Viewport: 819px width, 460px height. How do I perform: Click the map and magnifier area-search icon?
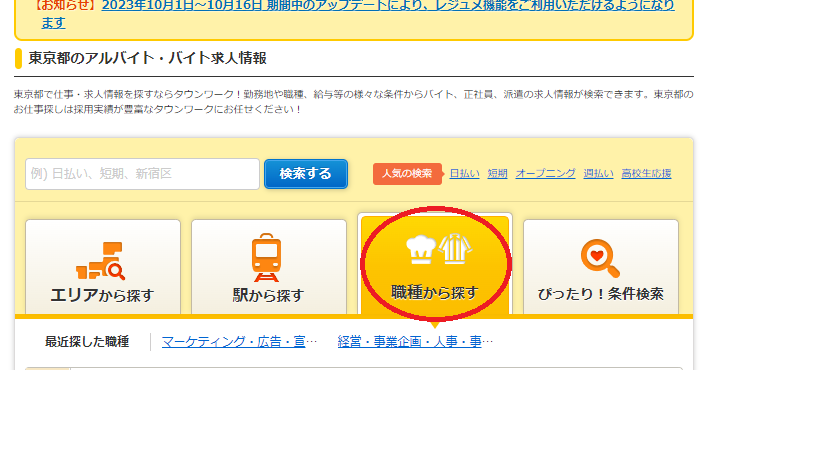tap(101, 261)
